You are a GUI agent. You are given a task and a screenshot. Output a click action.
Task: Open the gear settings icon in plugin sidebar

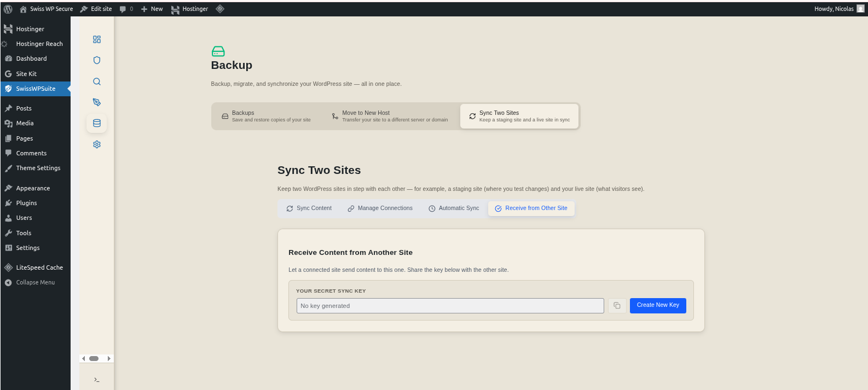tap(97, 144)
